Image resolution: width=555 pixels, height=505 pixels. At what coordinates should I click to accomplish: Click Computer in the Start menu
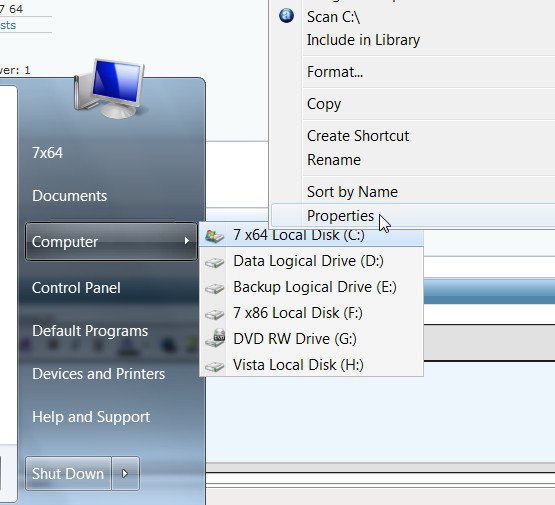[111, 242]
